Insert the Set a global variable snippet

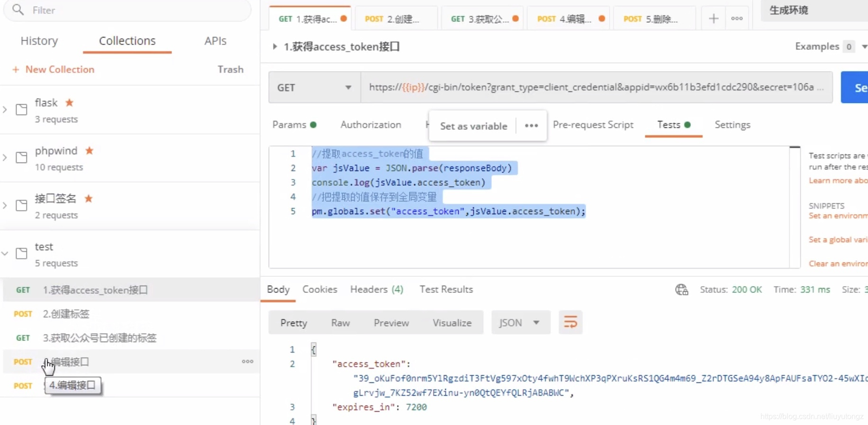[838, 240]
